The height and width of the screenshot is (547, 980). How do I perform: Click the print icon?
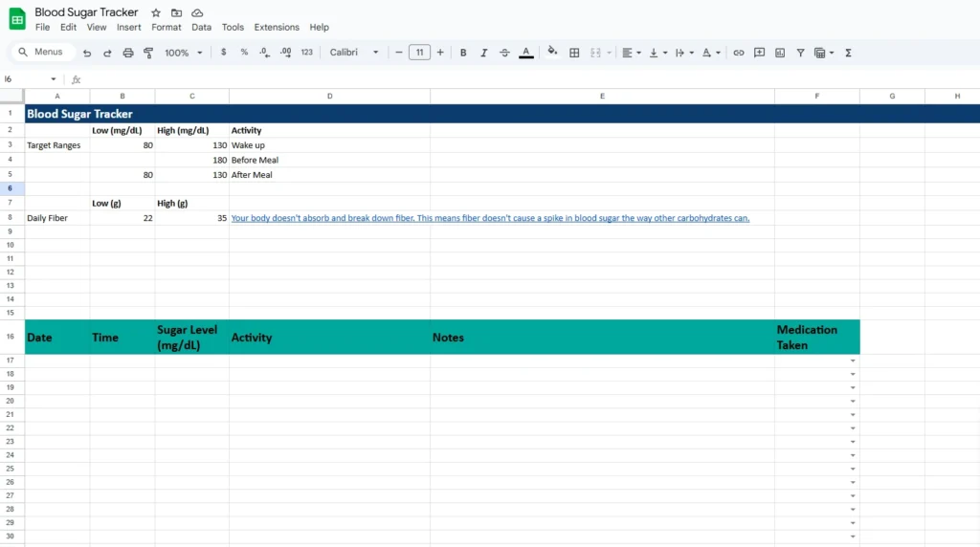click(x=128, y=53)
